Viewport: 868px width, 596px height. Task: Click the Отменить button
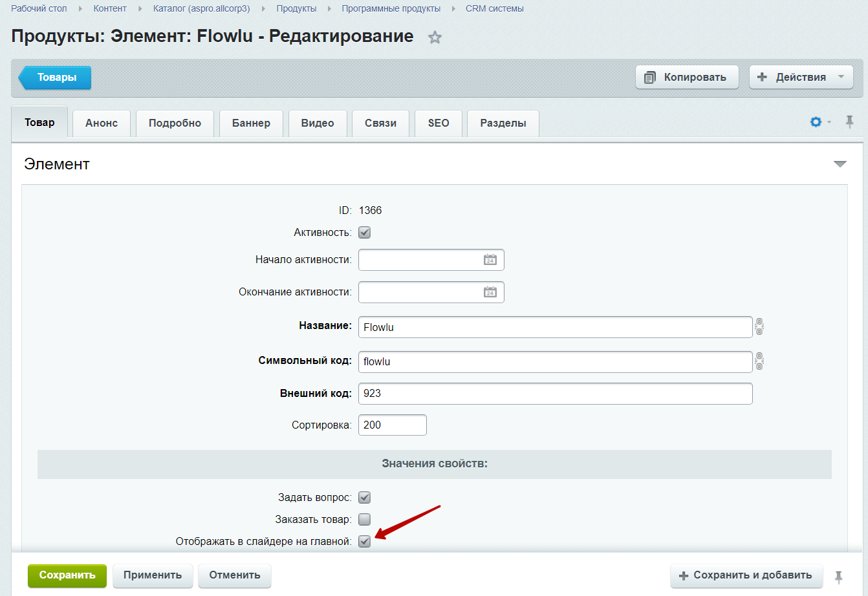tap(235, 575)
